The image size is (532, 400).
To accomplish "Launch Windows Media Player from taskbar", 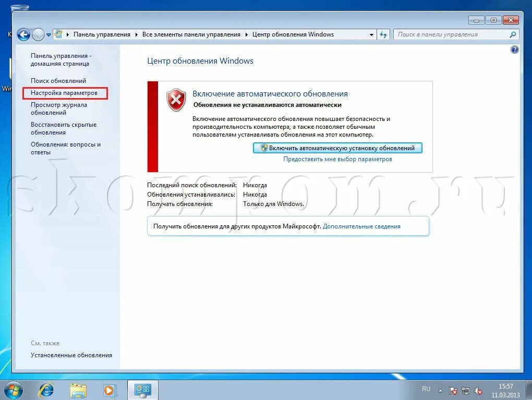I will pos(109,390).
